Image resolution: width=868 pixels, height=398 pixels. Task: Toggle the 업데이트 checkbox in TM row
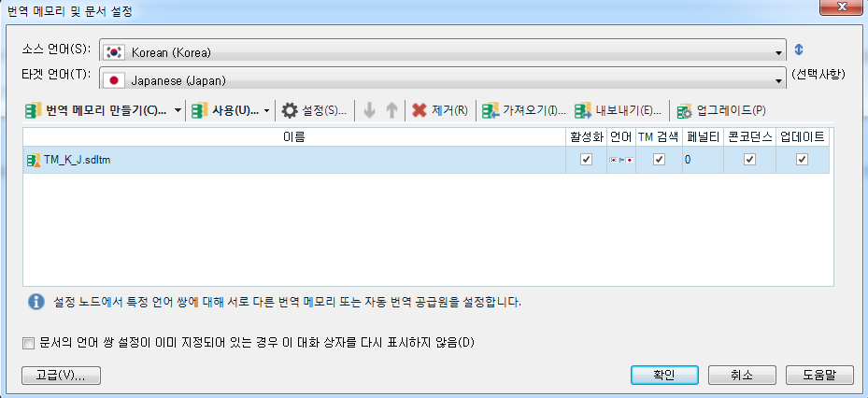pyautogui.click(x=802, y=160)
